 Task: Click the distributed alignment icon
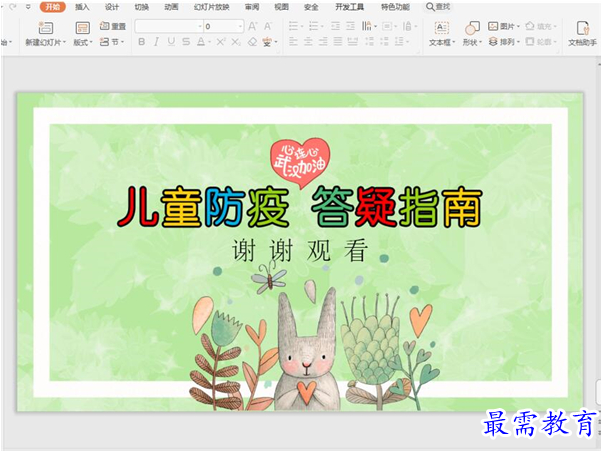click(353, 42)
